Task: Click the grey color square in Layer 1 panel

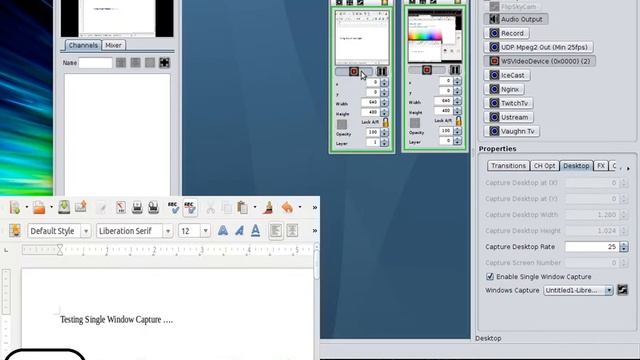Action: point(342,124)
